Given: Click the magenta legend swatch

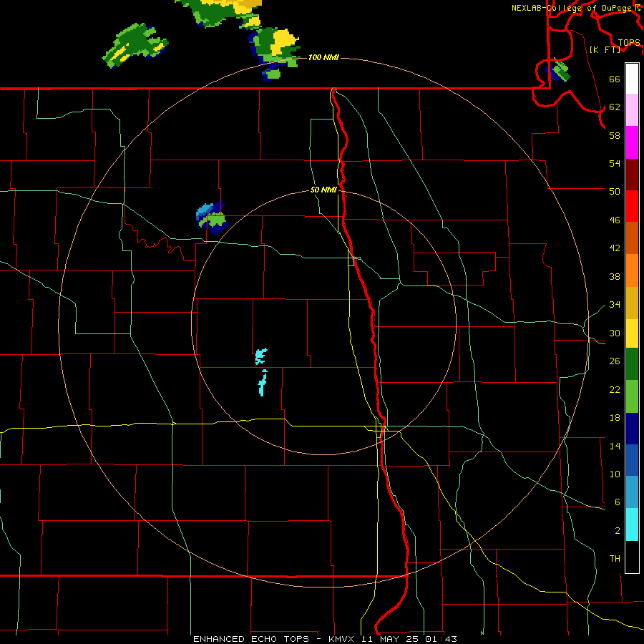Looking at the screenshot, I should (x=632, y=142).
